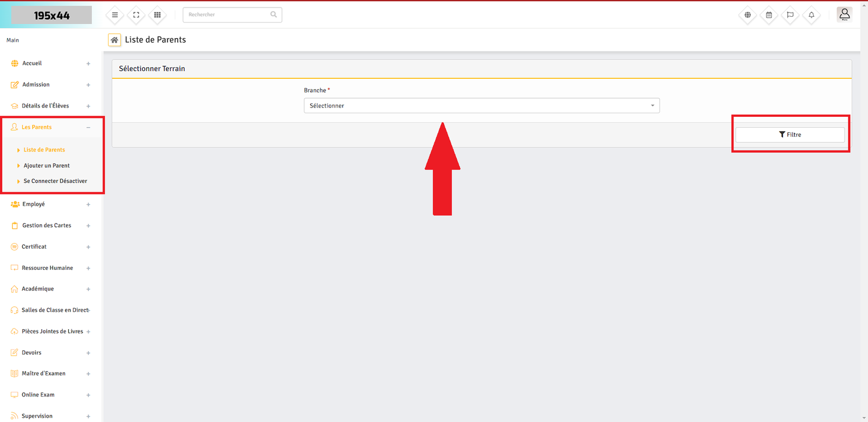868x422 pixels.
Task: Click the search magnifier icon
Action: (x=273, y=15)
